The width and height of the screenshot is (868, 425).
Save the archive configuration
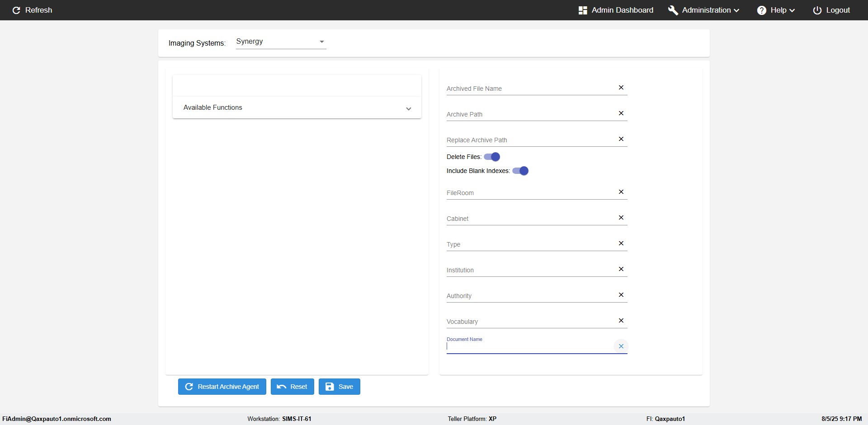[340, 387]
